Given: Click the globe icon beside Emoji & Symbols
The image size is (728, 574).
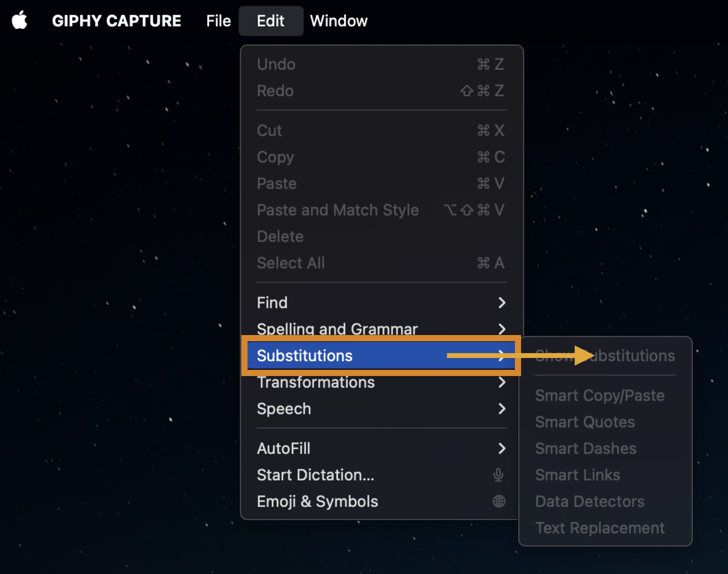Looking at the screenshot, I should (x=499, y=501).
